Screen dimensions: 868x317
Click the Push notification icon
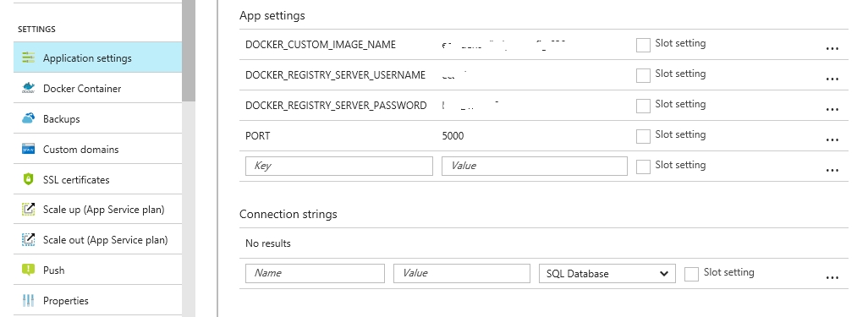coord(28,270)
